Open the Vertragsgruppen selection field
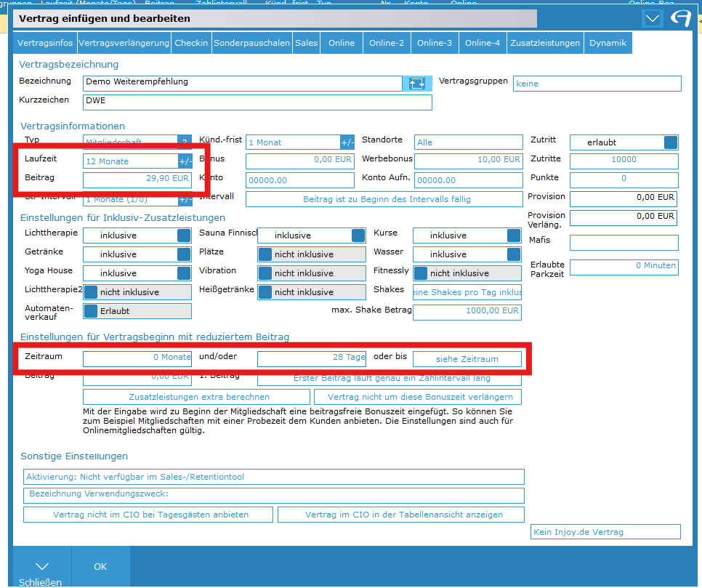 597,84
